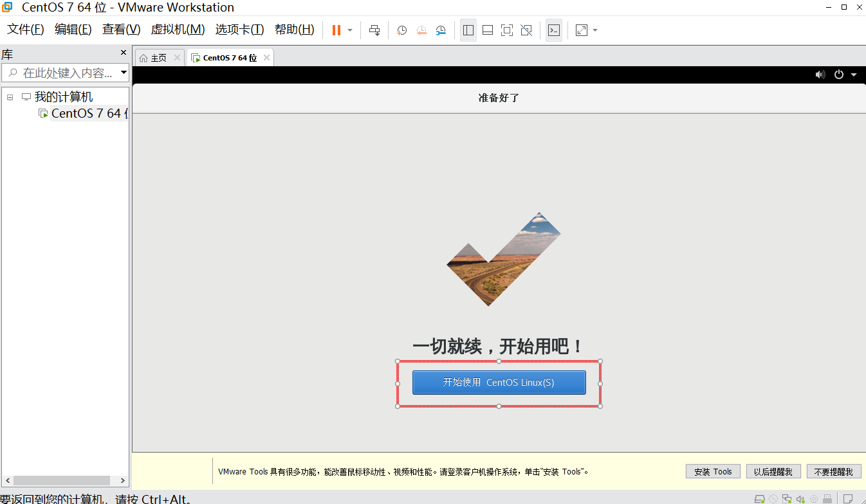Open the guest system menu arrow
The height and width of the screenshot is (504, 866).
[854, 75]
